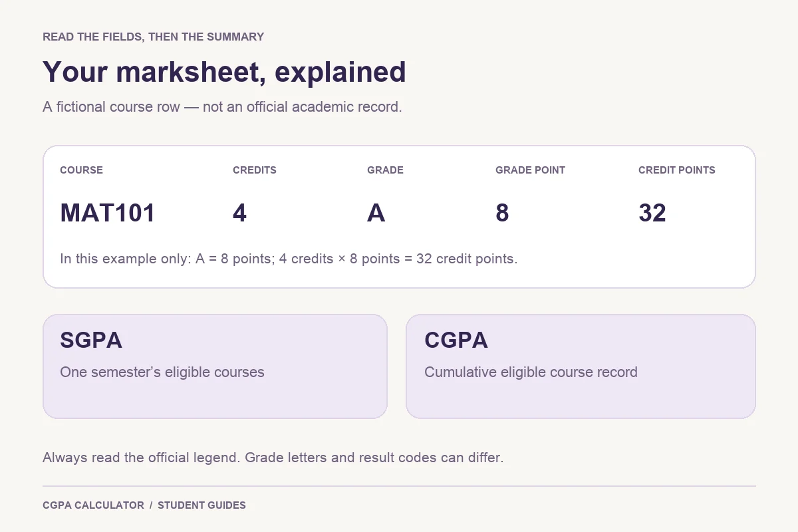Click 'READ THE FIELDS, THEN THE SUMMARY' eyebrow text
The width and height of the screenshot is (798, 532).
click(x=153, y=37)
